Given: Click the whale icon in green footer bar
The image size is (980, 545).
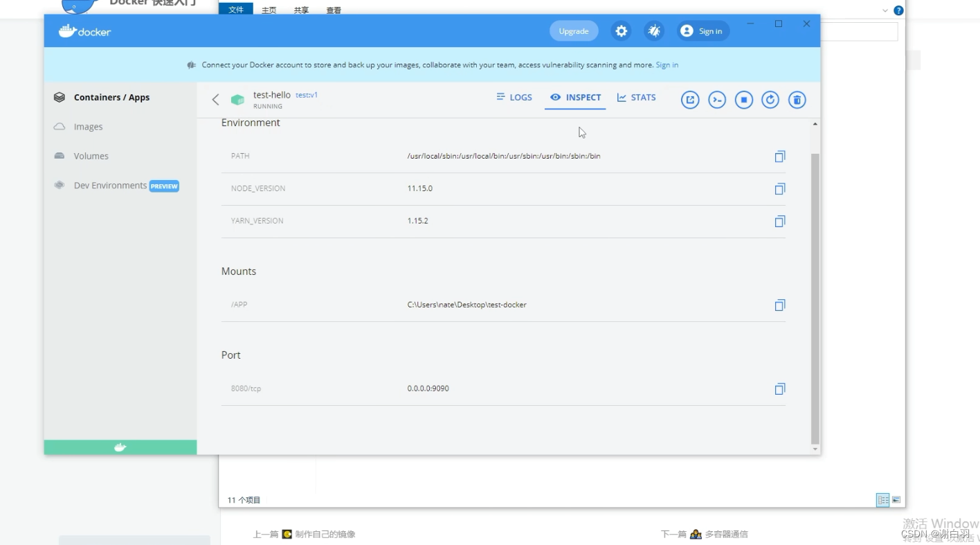Looking at the screenshot, I should pos(120,447).
